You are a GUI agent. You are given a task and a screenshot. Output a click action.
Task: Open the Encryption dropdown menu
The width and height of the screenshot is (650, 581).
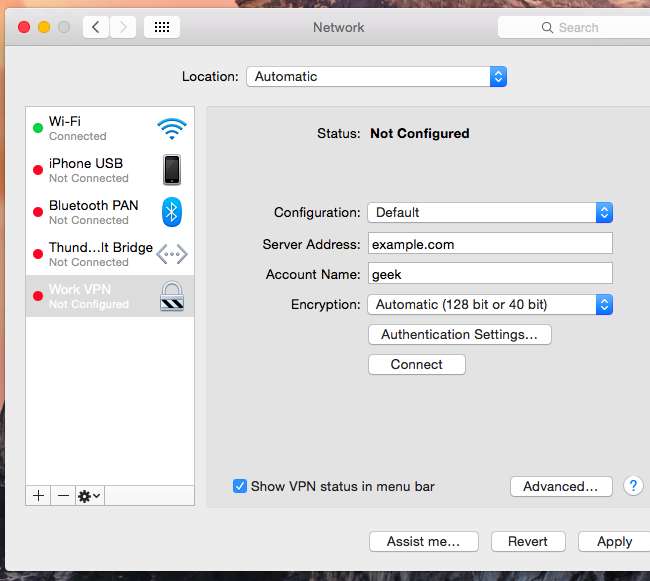[x=489, y=304]
